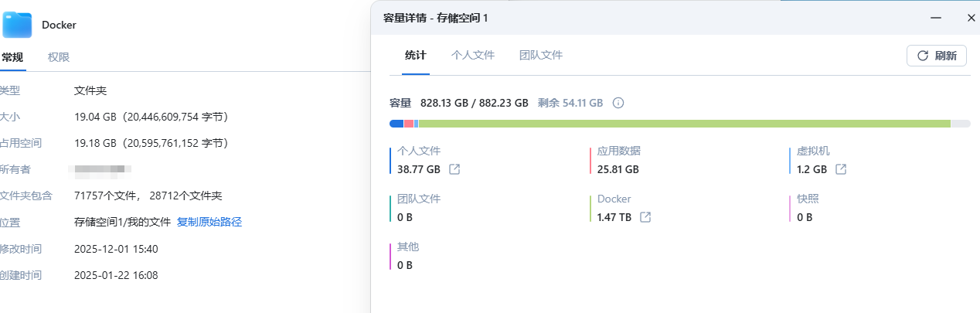Open the link icon beside 虚拟机 1.2 GB

pos(841,169)
